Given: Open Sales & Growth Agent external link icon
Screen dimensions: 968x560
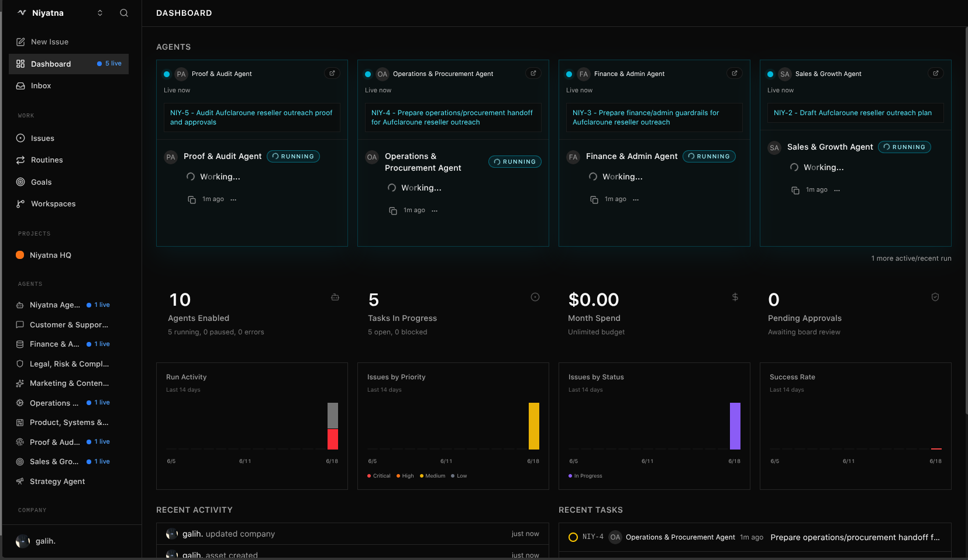Looking at the screenshot, I should (936, 73).
